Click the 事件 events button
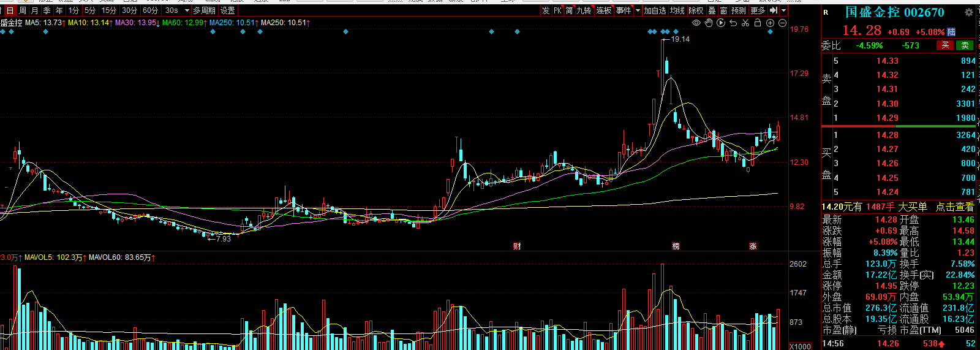This screenshot has width=980, height=350. click(624, 10)
